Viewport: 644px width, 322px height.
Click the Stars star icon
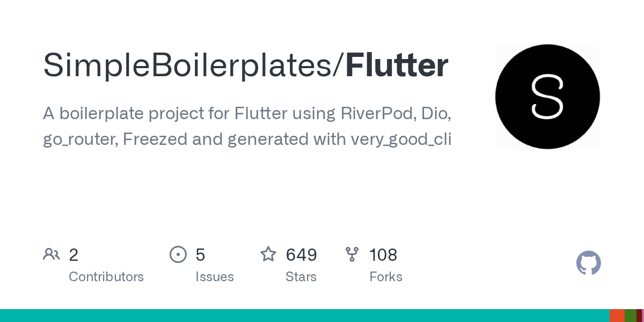coord(268,254)
